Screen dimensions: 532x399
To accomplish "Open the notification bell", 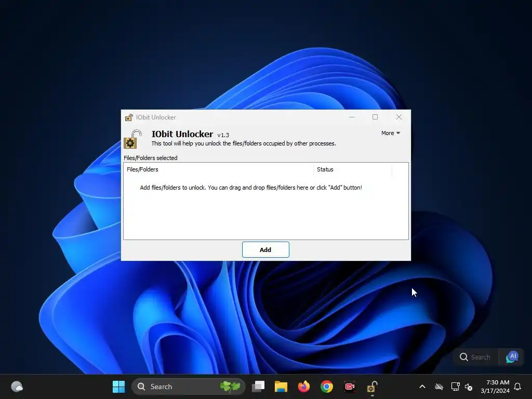I will [518, 387].
